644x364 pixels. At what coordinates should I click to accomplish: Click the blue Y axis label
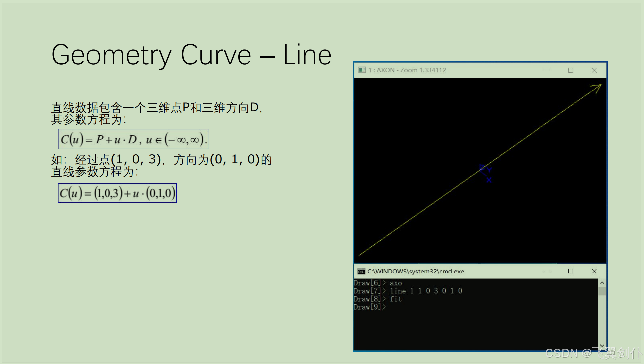coord(489,170)
